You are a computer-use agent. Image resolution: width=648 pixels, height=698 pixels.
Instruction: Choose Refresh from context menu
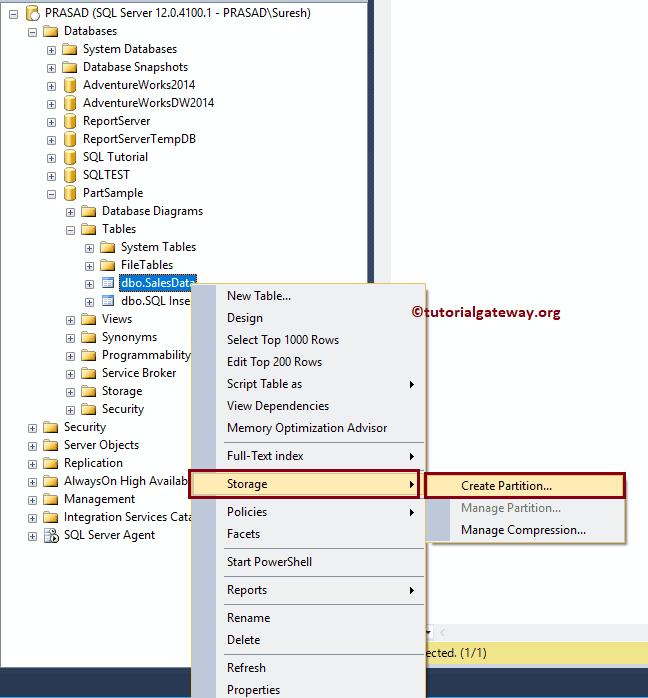(x=309, y=668)
